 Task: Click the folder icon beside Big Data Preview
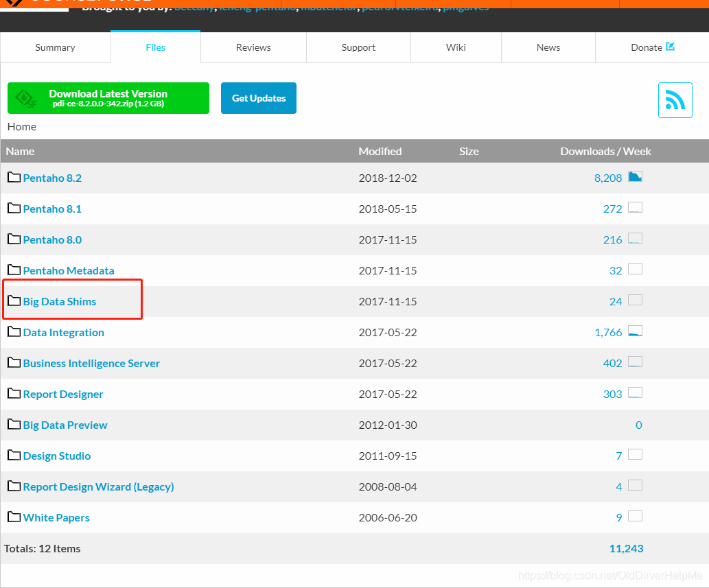click(x=14, y=424)
